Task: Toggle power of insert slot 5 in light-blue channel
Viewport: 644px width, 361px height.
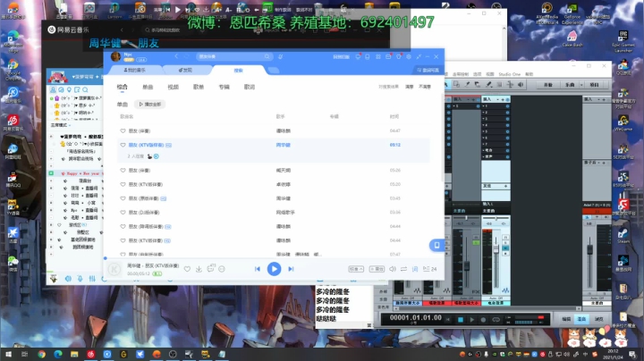Action: 507,131
